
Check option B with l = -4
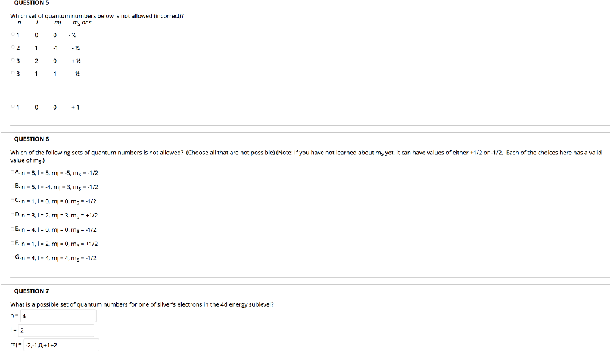[13, 186]
